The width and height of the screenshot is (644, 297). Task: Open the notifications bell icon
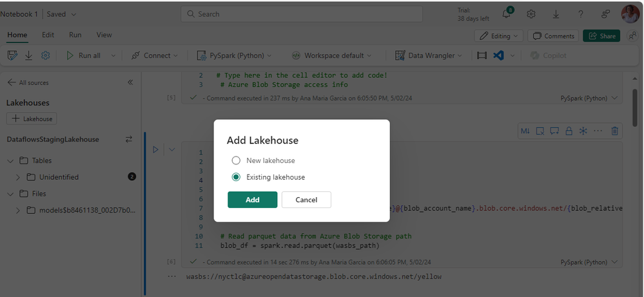point(507,14)
